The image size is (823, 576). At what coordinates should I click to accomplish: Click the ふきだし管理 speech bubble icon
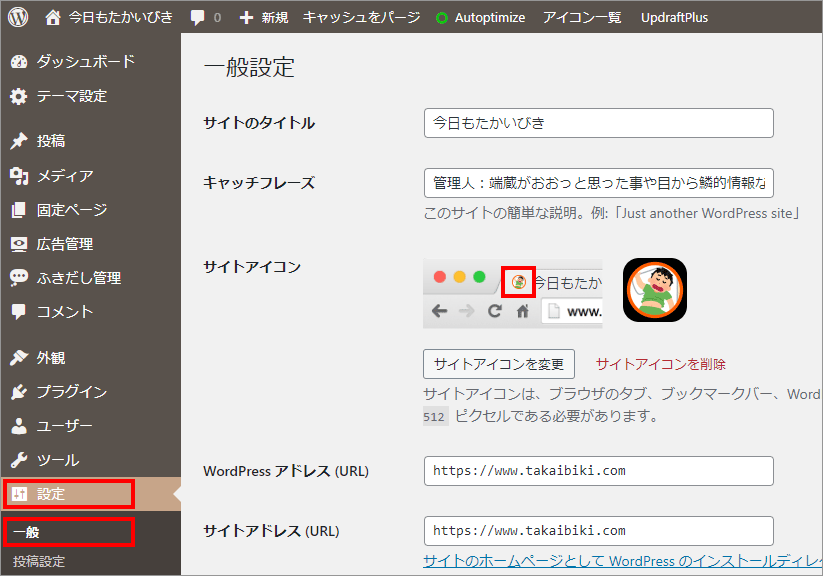point(19,278)
